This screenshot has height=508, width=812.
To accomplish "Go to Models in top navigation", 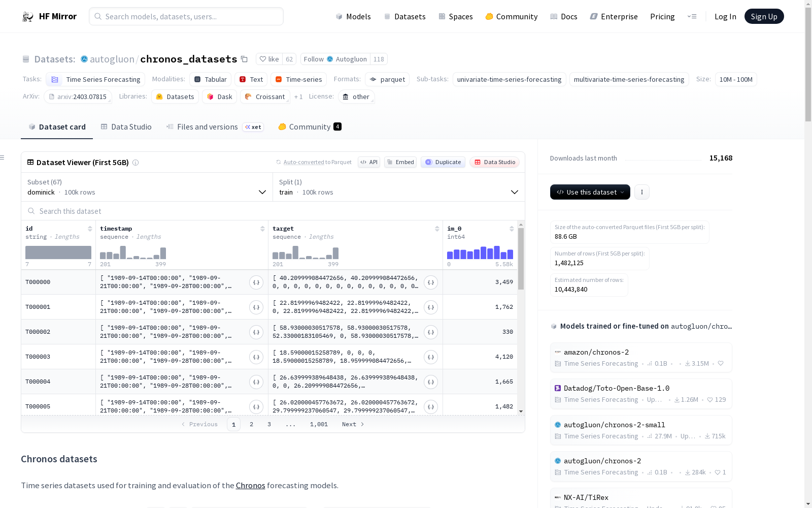I will click(x=353, y=16).
